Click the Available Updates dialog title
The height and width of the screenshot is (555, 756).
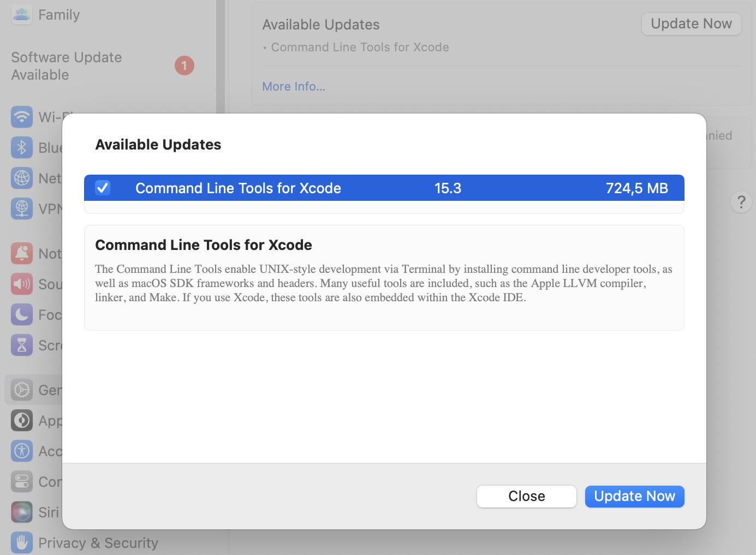point(158,145)
